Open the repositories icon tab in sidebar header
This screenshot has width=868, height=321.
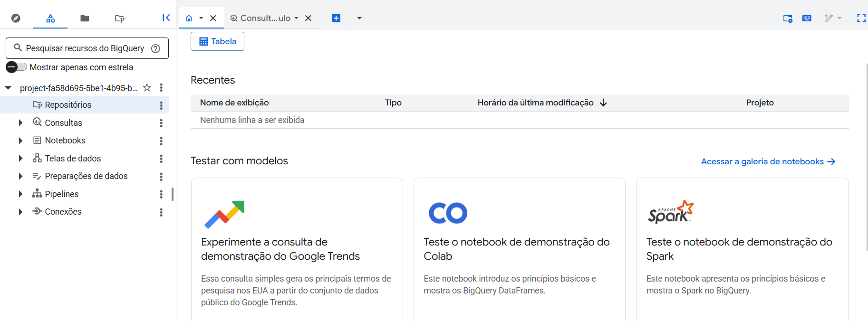(119, 18)
